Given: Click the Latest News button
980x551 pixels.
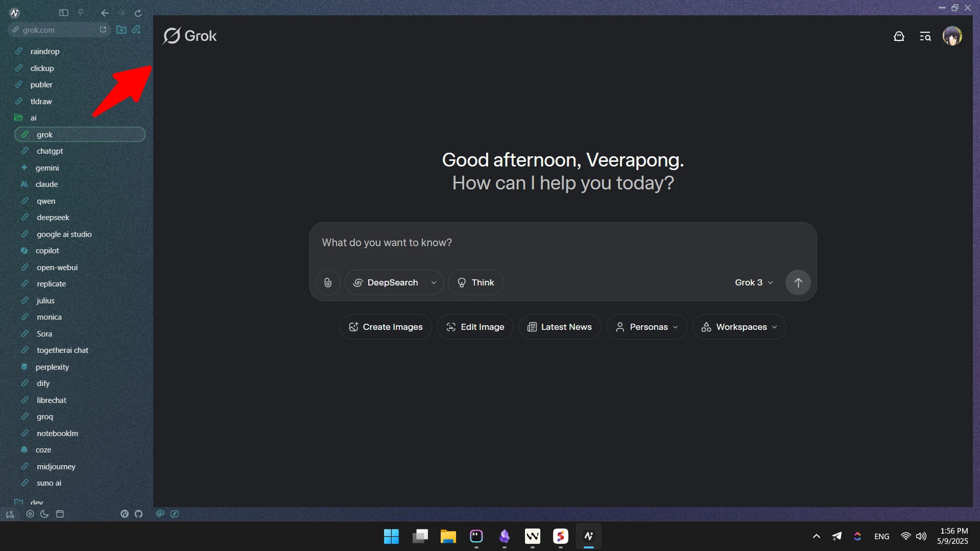Looking at the screenshot, I should [x=560, y=327].
